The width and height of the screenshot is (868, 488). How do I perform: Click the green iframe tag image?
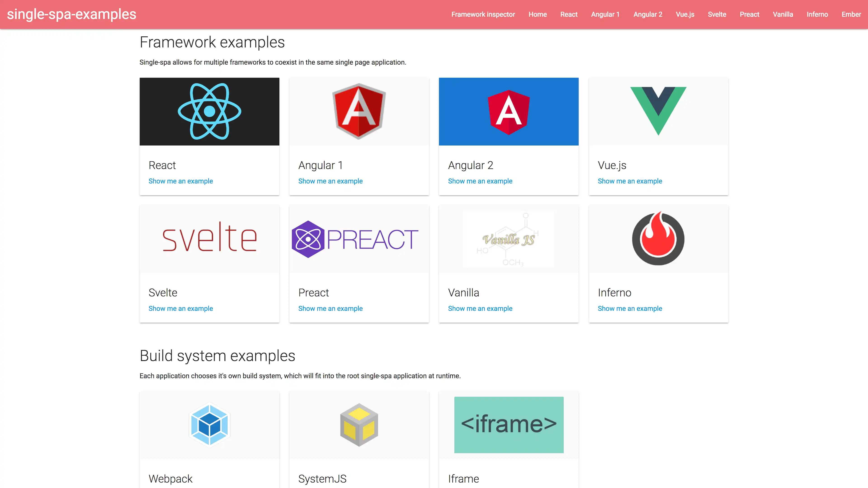coord(509,425)
